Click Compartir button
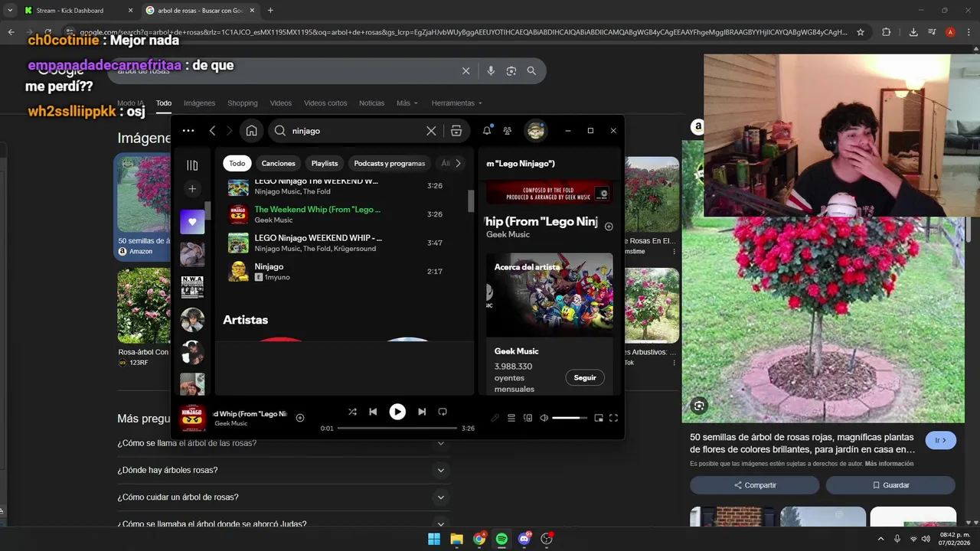 tap(755, 485)
